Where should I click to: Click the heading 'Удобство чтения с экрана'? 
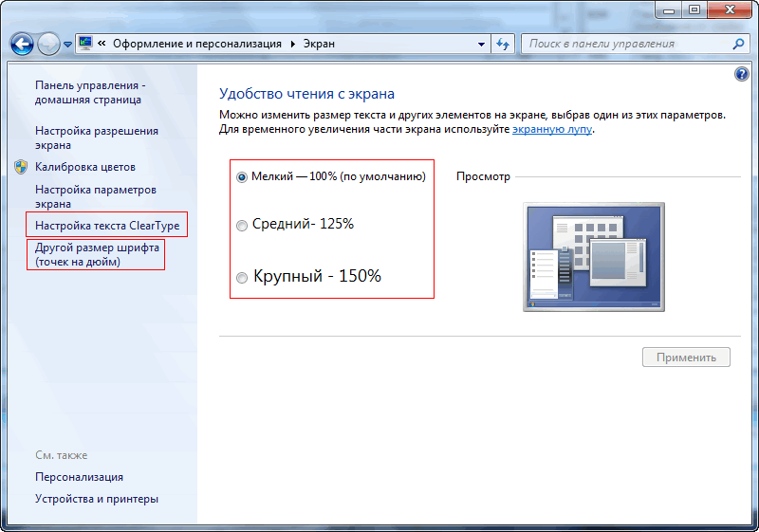(x=306, y=93)
